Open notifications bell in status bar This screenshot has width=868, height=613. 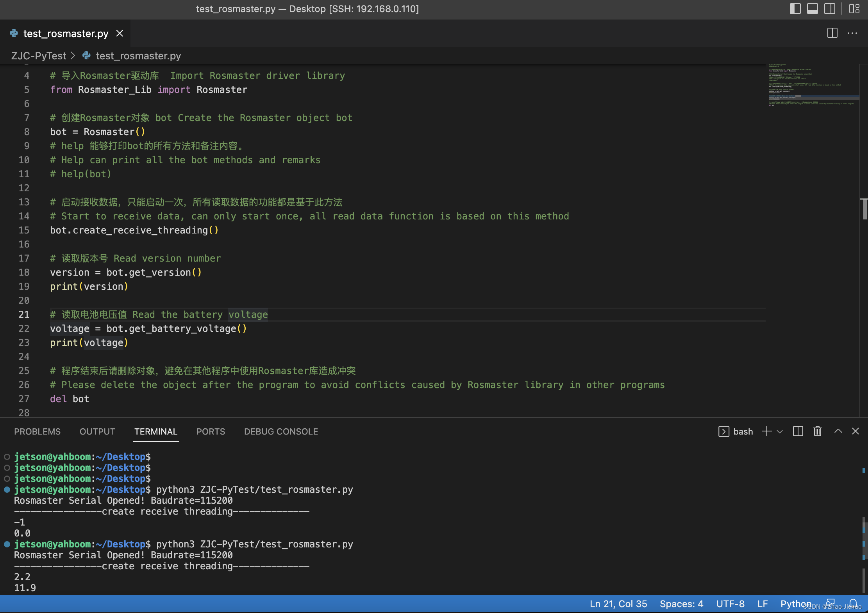tap(854, 603)
